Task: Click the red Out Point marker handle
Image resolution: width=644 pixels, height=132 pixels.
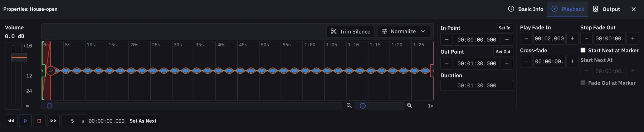Action: click(x=432, y=71)
